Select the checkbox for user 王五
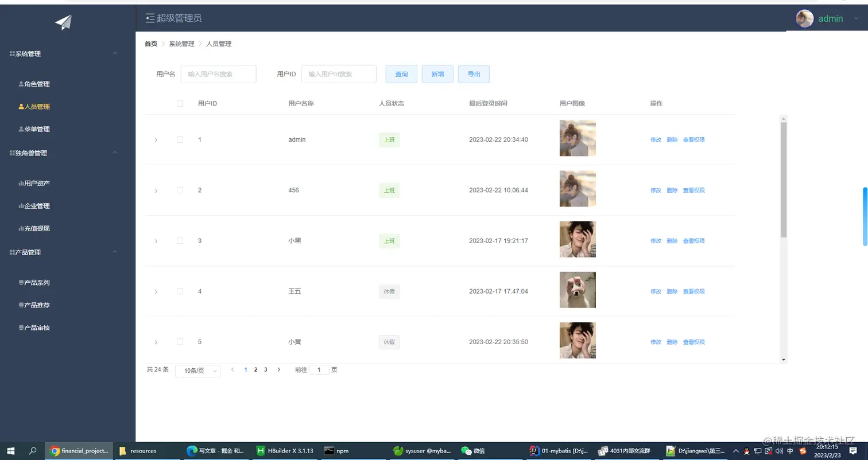 coord(180,291)
